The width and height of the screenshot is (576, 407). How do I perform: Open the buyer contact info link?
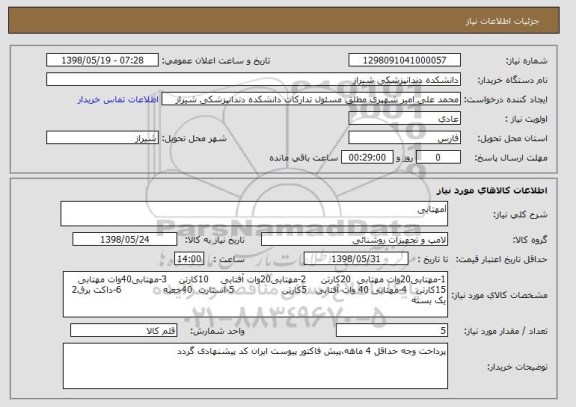point(118,100)
